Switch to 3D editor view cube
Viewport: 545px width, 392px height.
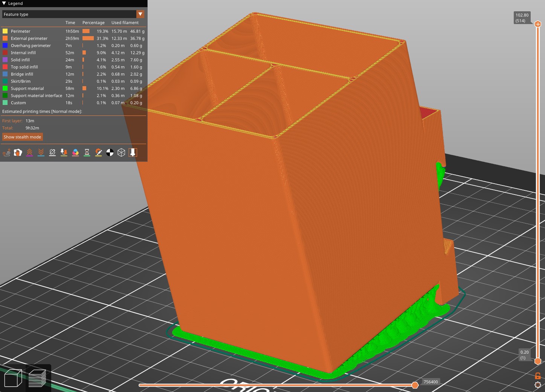[x=13, y=378]
